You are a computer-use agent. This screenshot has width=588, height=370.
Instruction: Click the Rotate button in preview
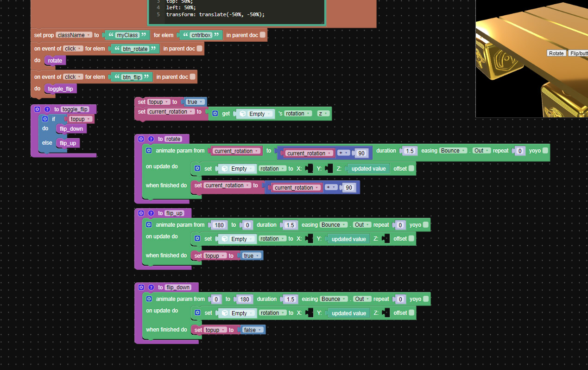pyautogui.click(x=556, y=53)
